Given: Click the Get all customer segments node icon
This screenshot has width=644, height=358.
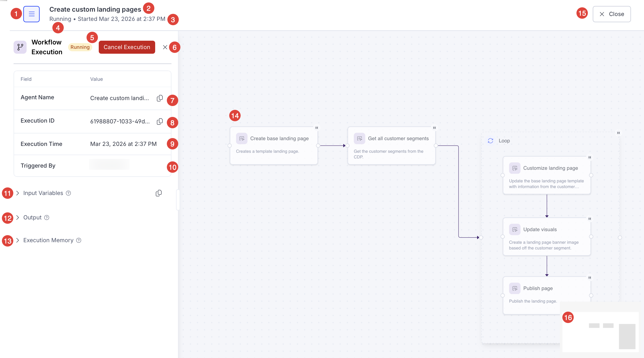Looking at the screenshot, I should point(359,138).
